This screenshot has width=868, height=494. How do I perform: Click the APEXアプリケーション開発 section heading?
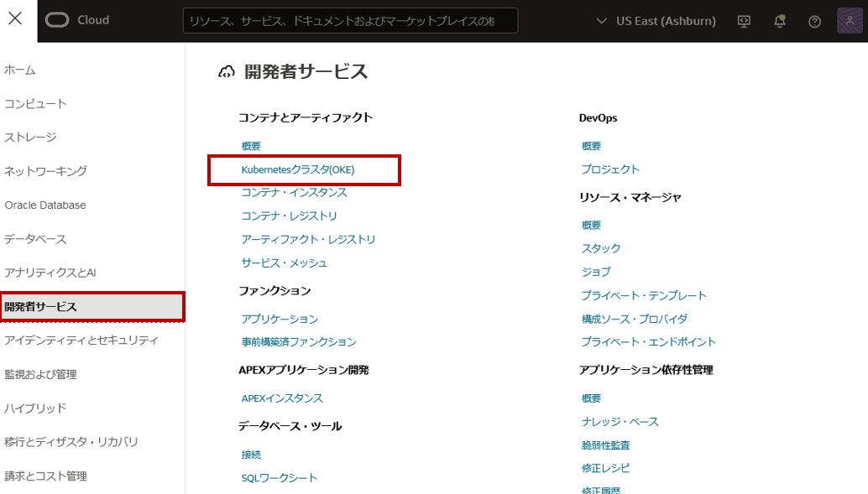click(303, 370)
